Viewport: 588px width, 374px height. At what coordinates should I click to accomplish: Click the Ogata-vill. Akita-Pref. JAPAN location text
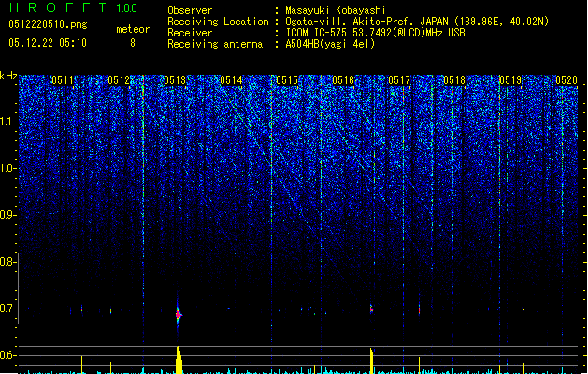click(417, 22)
